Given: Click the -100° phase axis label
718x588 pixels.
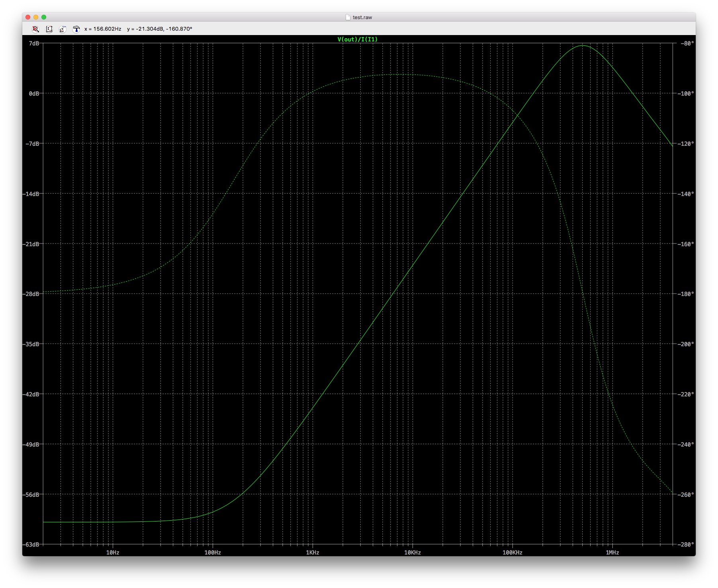Looking at the screenshot, I should coord(685,94).
